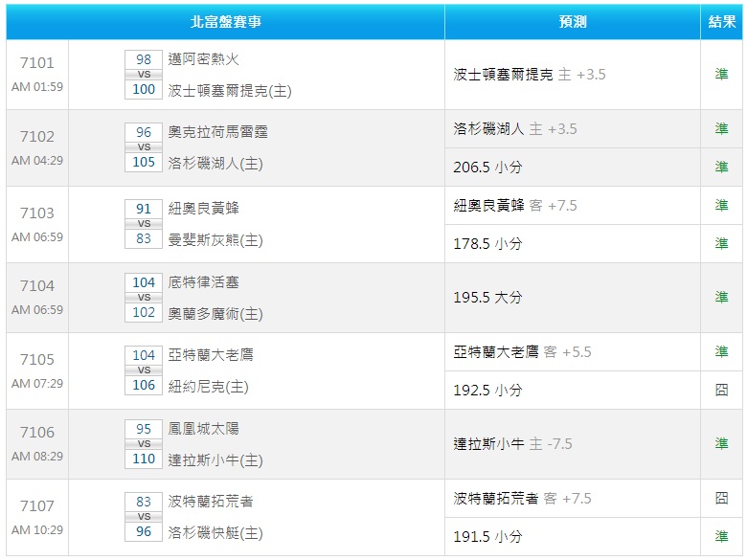Click the score 91 for 紐奧良黃蜂
Screen dimensions: 747x560
(144, 209)
